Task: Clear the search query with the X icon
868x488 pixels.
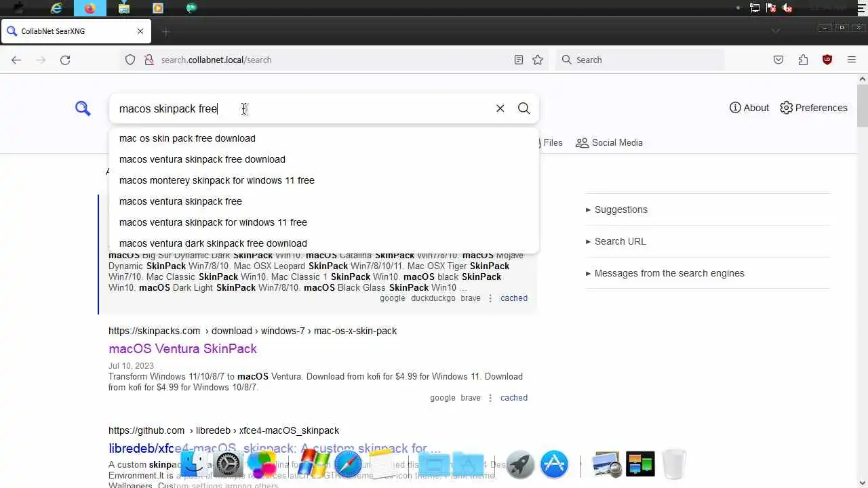Action: 500,108
